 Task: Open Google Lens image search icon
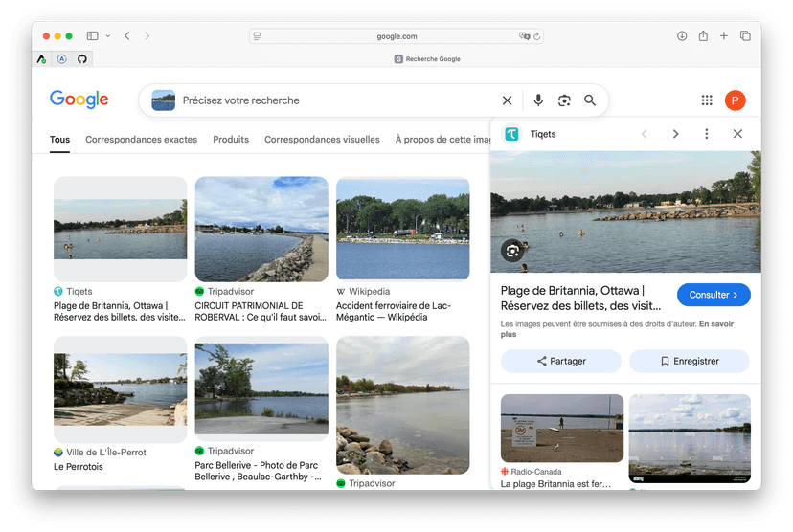point(564,100)
